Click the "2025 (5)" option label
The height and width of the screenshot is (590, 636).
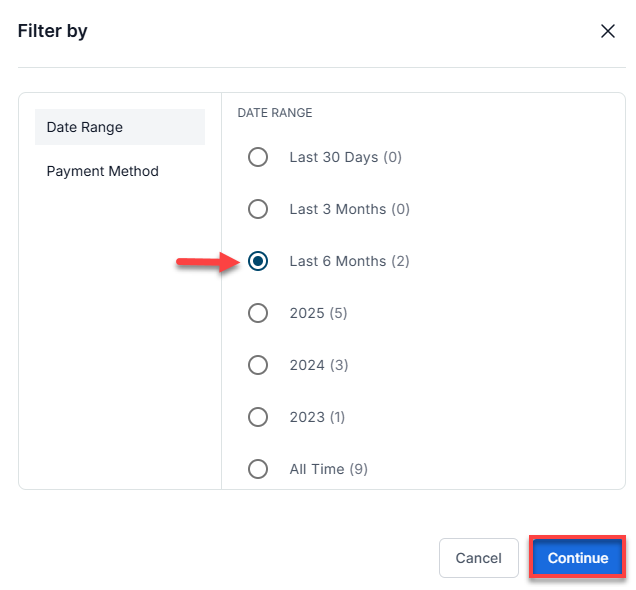[318, 313]
